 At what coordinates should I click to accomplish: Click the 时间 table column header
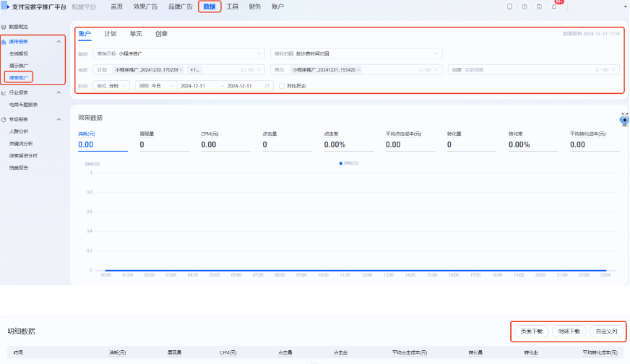(x=18, y=352)
